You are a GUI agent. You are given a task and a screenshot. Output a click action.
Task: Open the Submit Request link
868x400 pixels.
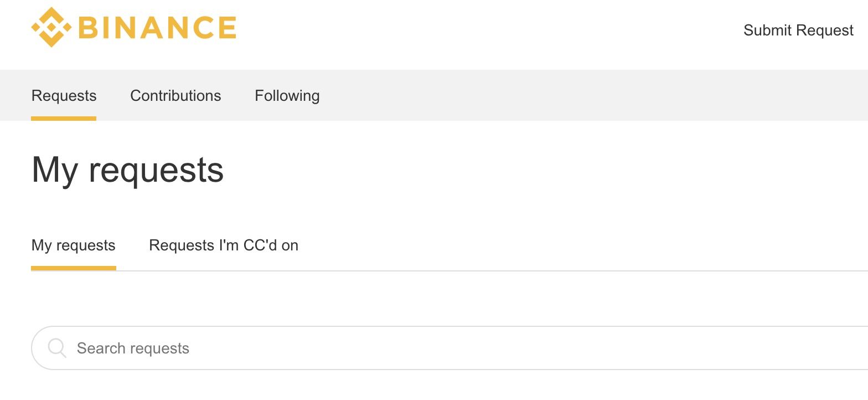click(x=798, y=30)
